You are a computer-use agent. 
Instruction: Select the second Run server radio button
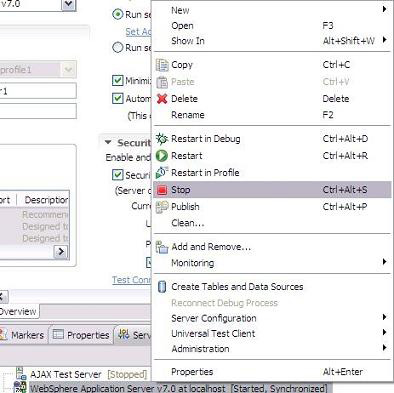118,48
